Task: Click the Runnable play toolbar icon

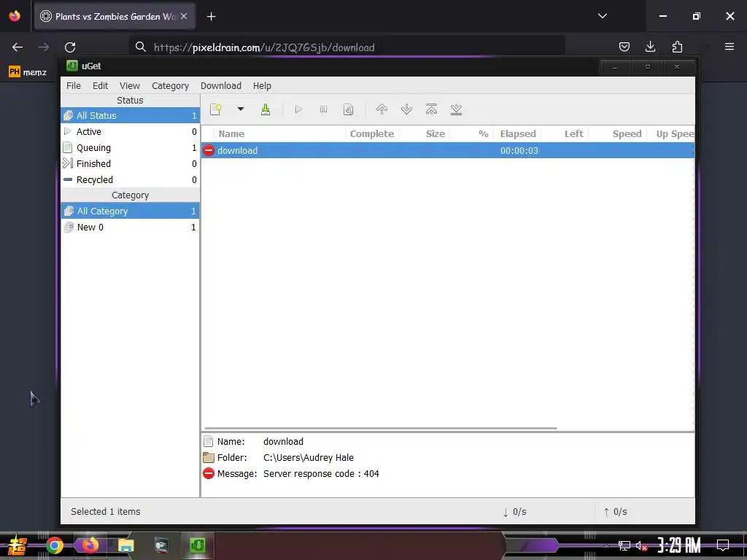Action: [298, 109]
